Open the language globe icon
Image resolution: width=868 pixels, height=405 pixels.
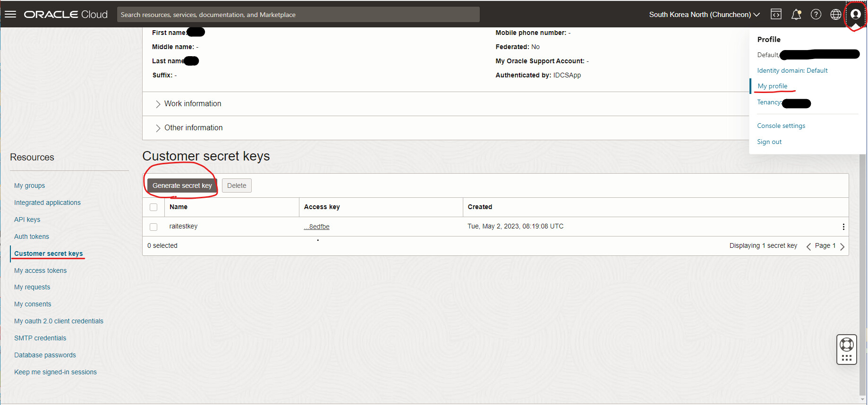(x=836, y=14)
